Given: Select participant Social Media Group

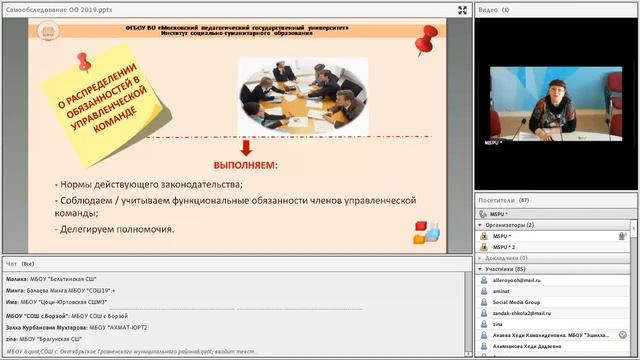Looking at the screenshot, I should pos(553,302).
